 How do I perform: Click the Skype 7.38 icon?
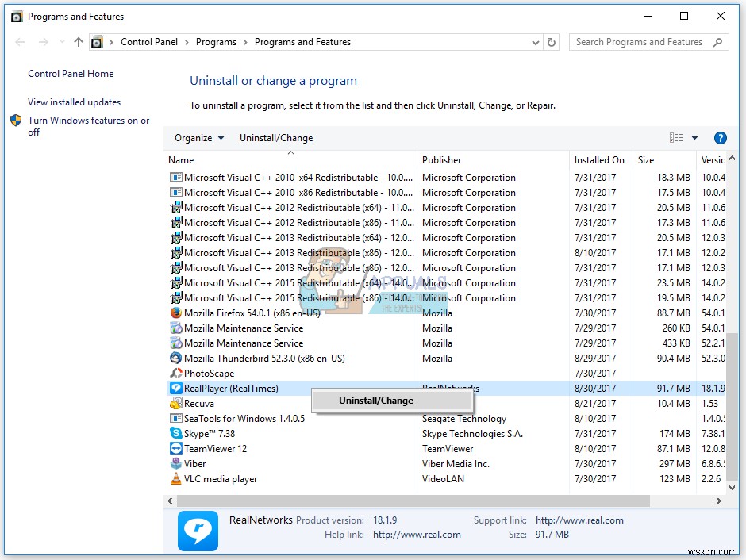pos(176,434)
